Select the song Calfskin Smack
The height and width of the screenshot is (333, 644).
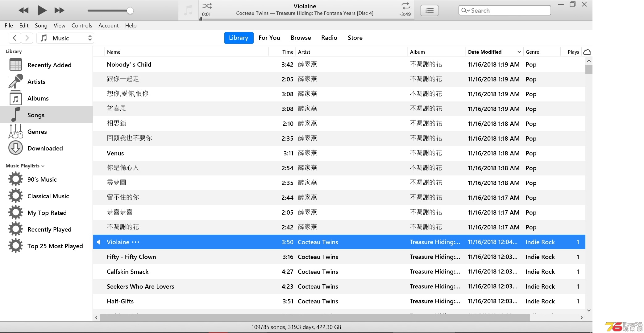(x=339, y=272)
